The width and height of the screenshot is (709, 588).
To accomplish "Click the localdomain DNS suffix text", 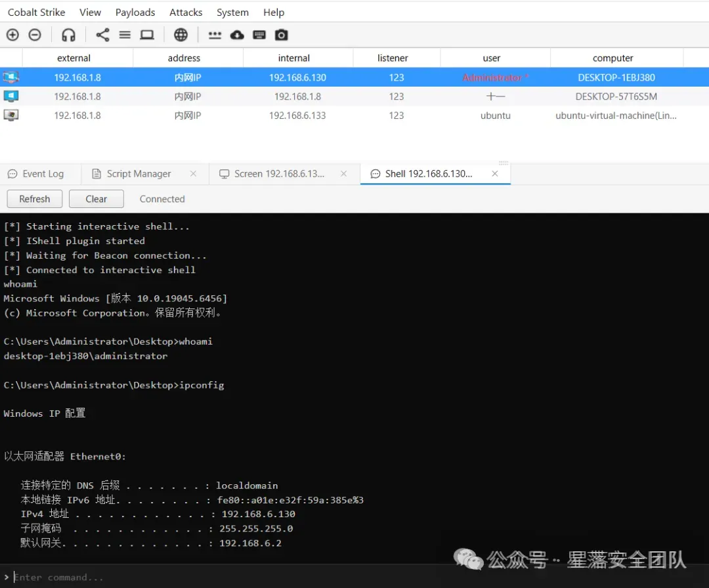I will click(x=247, y=486).
